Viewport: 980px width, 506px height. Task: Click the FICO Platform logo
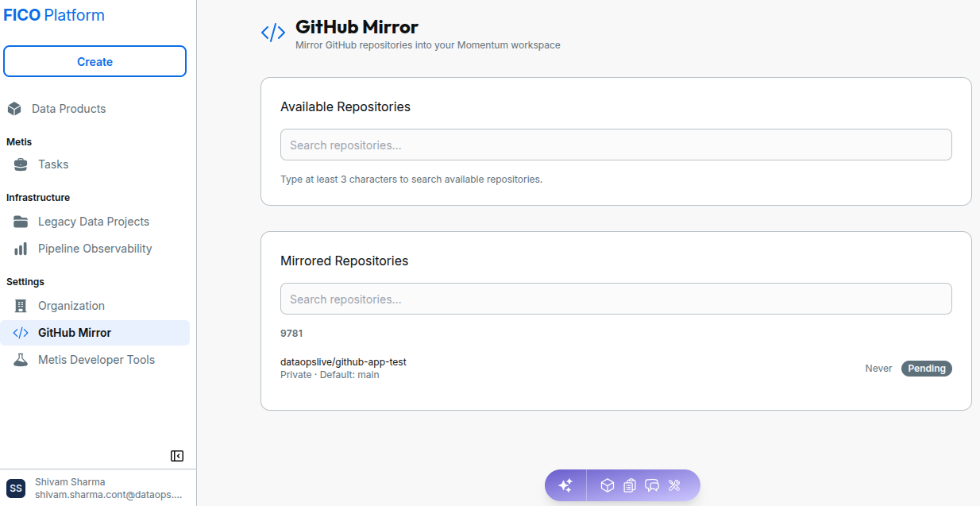[x=54, y=15]
